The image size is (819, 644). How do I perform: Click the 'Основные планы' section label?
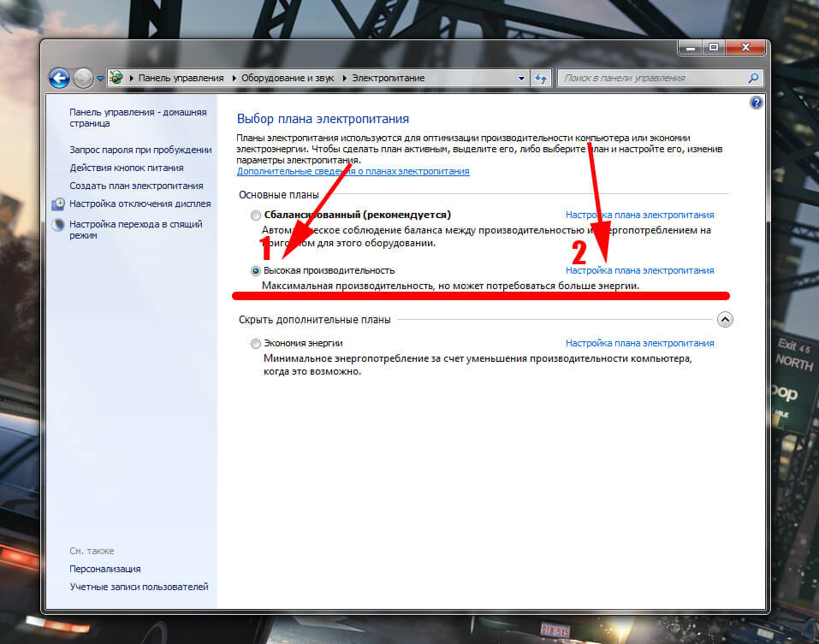[x=278, y=195]
